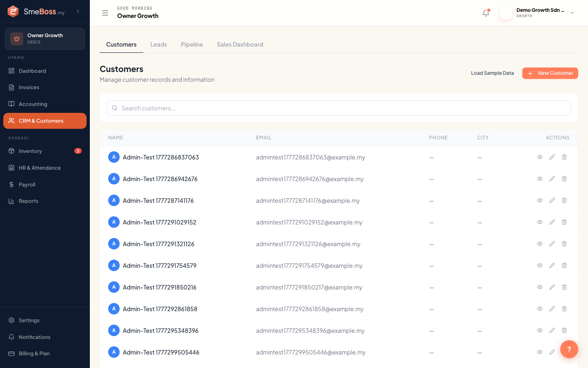View customer Admin-Test 1777295348396 eye icon

pos(540,330)
